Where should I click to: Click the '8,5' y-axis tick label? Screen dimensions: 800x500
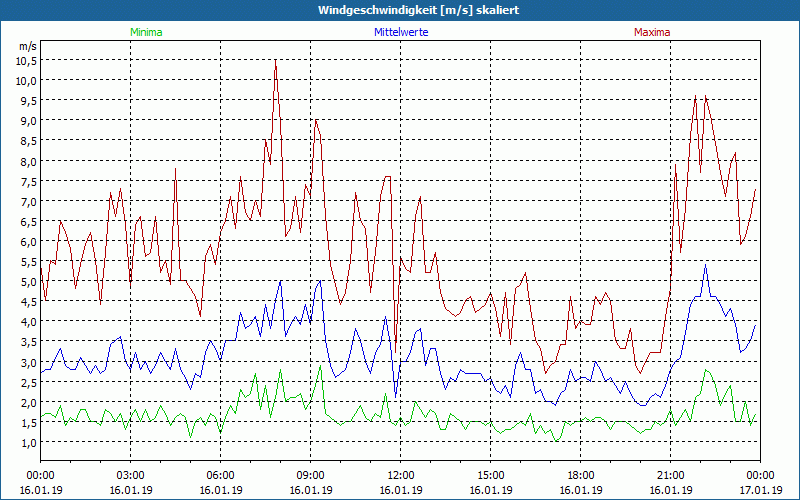tap(29, 141)
